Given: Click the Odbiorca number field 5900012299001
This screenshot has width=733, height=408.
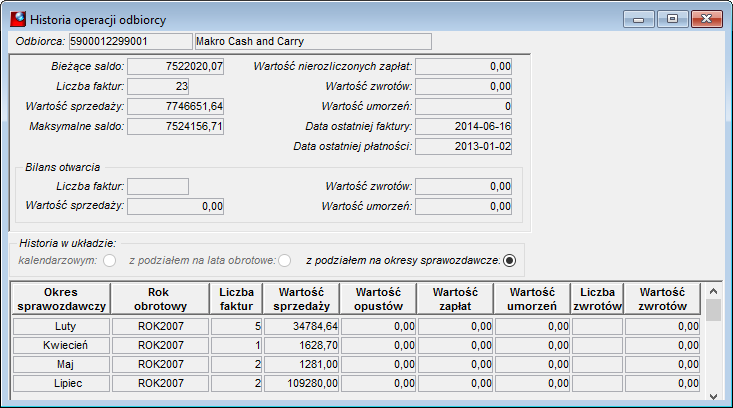Looking at the screenshot, I should click(x=131, y=41).
